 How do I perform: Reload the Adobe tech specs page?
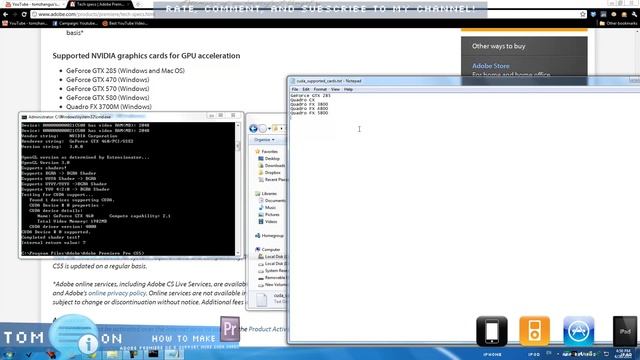(x=24, y=14)
